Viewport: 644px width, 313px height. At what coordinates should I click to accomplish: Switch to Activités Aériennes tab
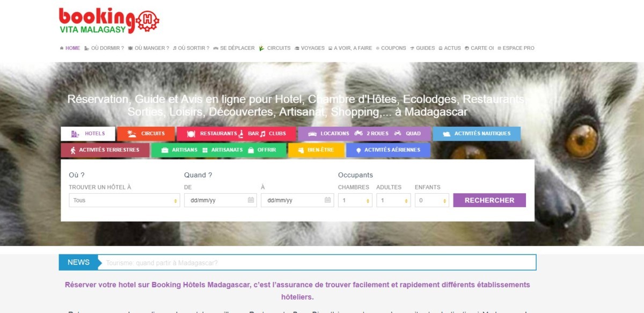(x=388, y=150)
